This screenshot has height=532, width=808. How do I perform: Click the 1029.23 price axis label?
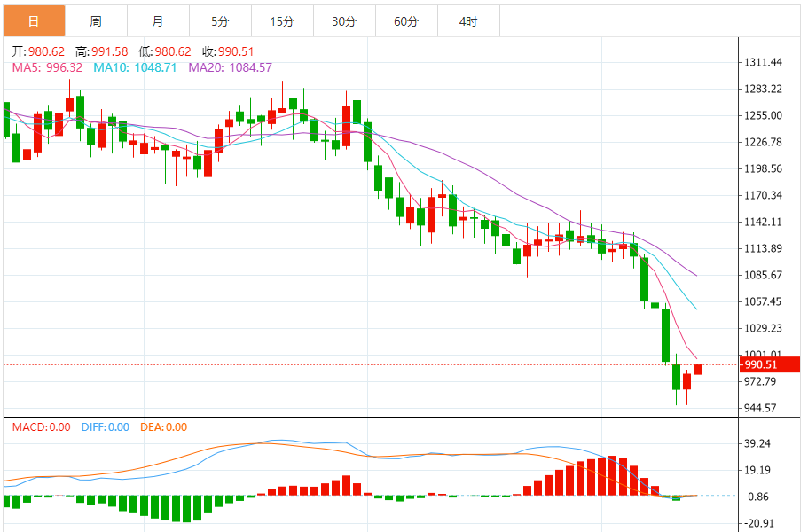[763, 328]
